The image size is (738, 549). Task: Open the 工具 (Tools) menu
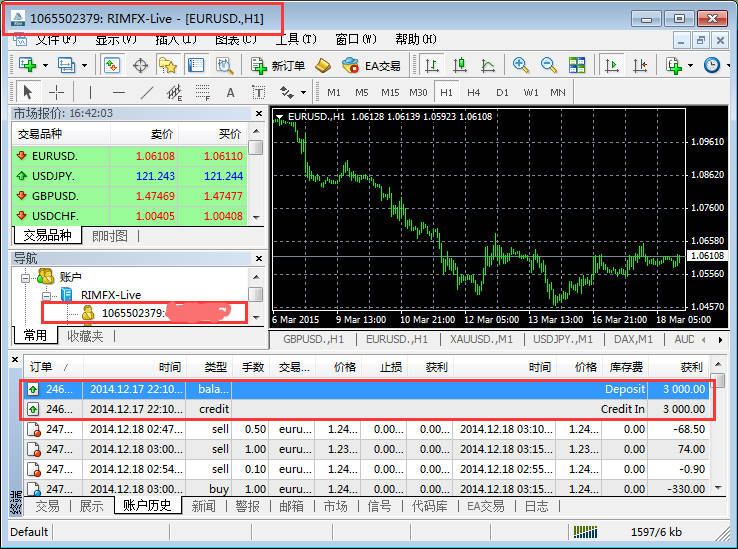coord(295,40)
